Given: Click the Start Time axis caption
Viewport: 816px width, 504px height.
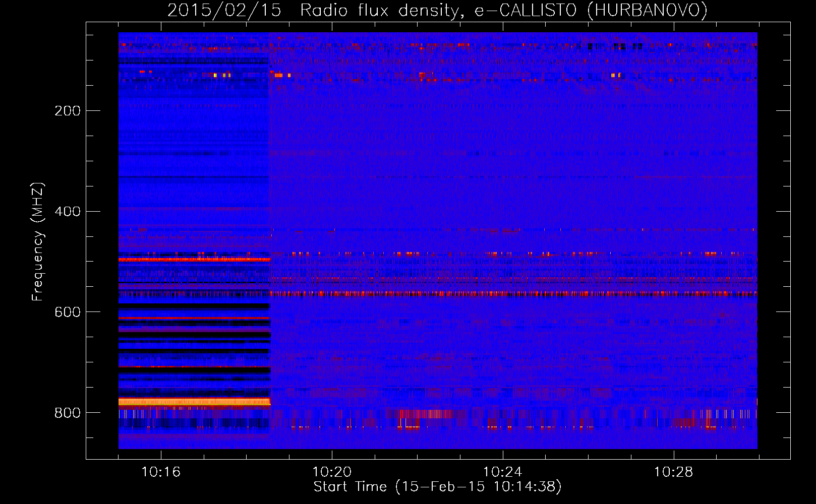Looking at the screenshot, I should (x=437, y=487).
